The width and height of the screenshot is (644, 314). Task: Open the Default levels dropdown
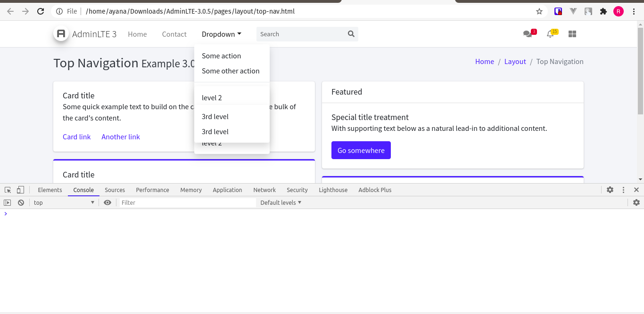[x=281, y=202]
